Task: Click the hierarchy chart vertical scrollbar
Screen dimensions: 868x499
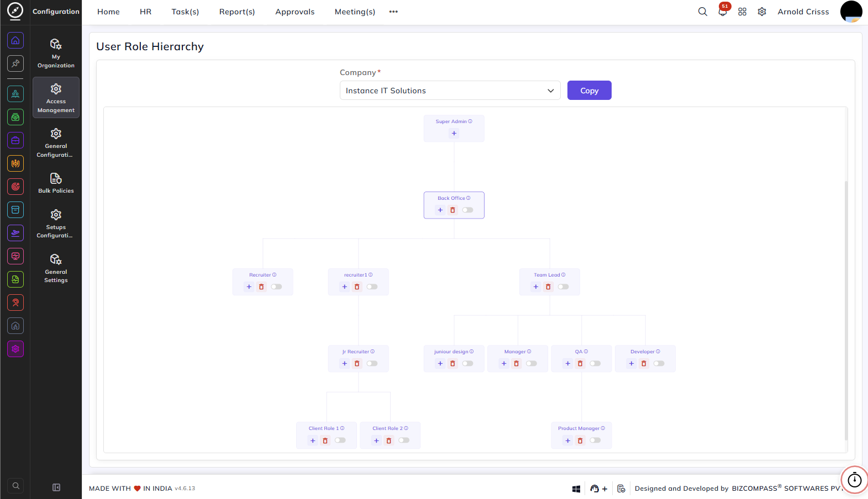Action: pyautogui.click(x=846, y=310)
